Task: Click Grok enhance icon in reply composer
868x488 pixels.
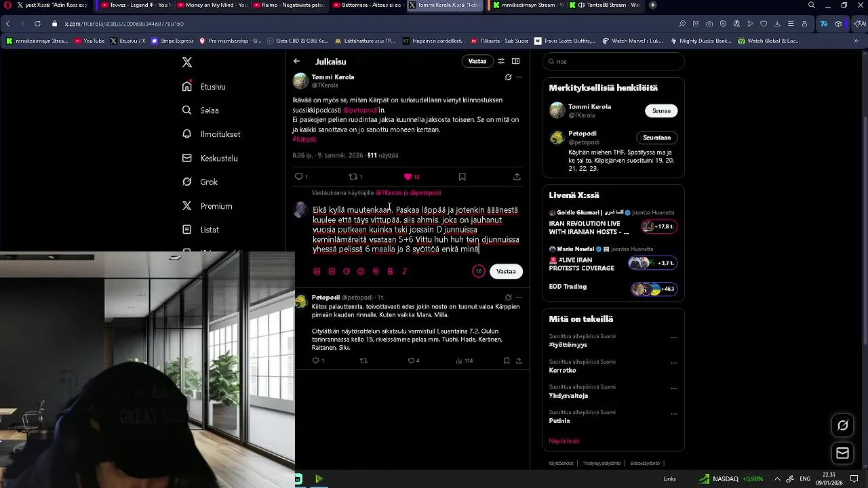Action: [347, 271]
